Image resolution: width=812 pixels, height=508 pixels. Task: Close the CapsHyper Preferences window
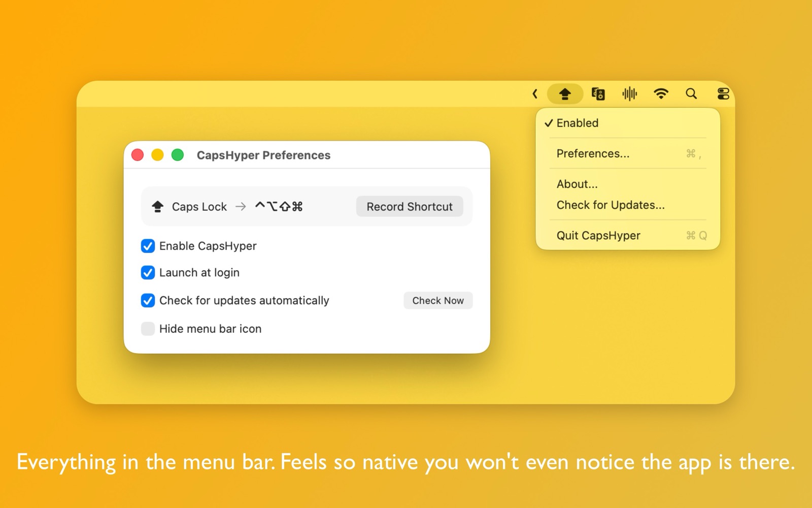click(138, 155)
